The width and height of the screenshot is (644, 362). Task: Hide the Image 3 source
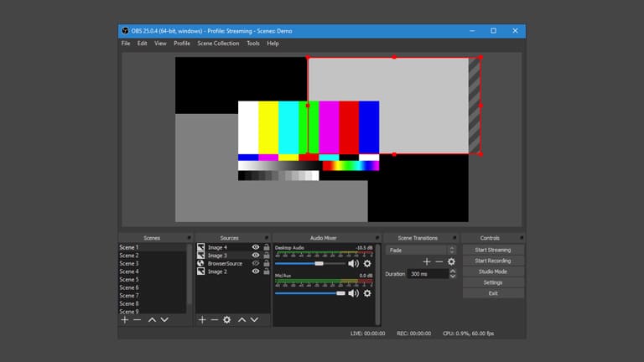[x=256, y=256]
